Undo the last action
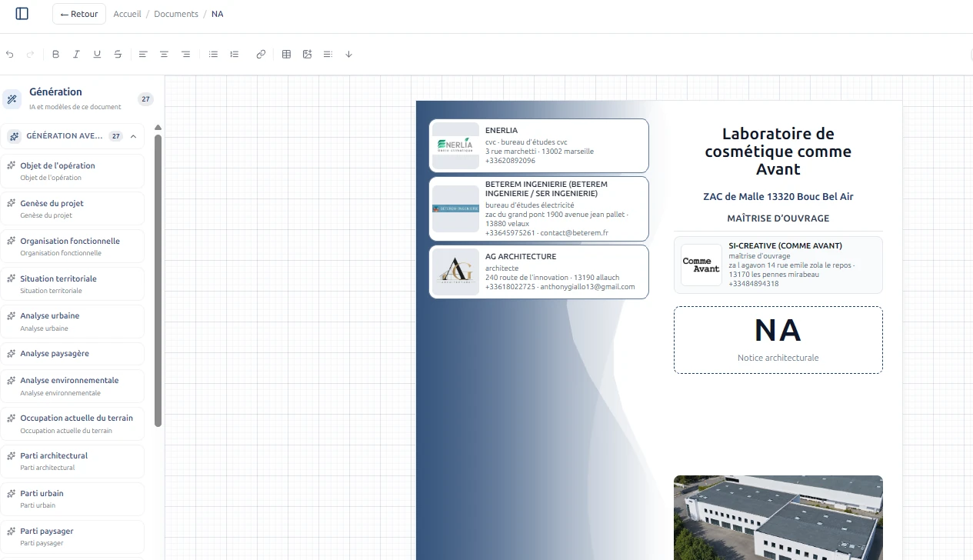973x560 pixels. pos(10,55)
